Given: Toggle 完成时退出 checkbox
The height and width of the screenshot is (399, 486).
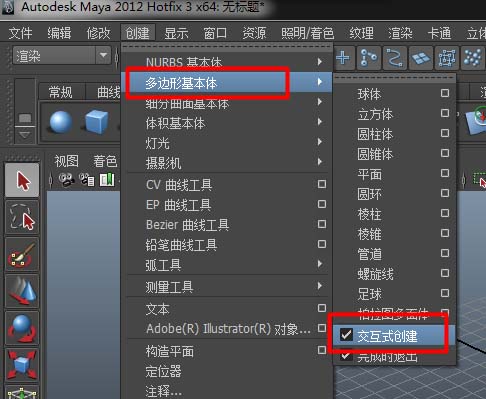Looking at the screenshot, I should click(346, 355).
